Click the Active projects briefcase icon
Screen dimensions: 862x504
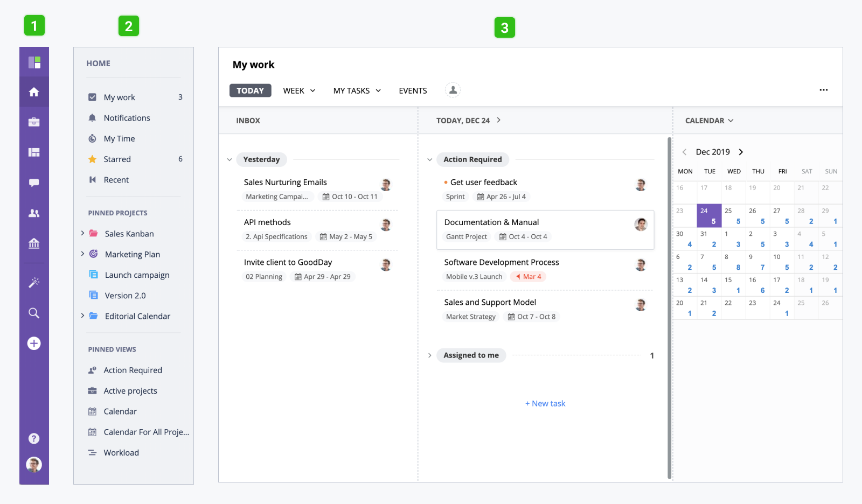[92, 391]
